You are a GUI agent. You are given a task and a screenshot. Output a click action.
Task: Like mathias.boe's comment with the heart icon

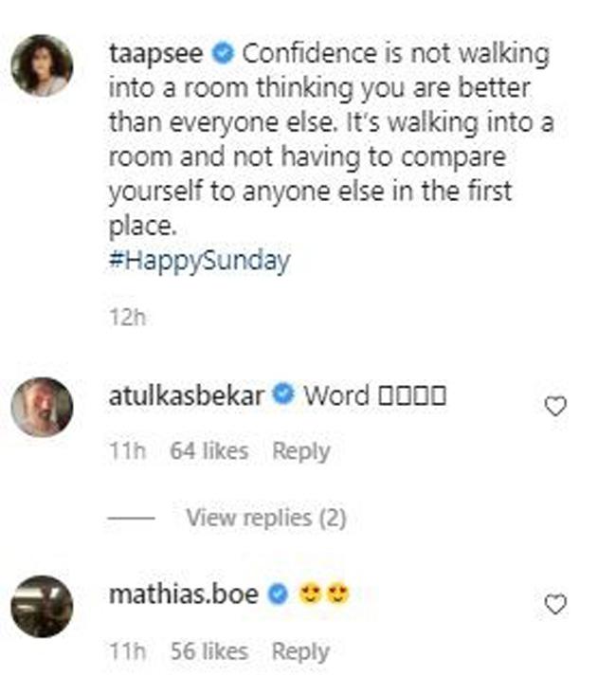coord(556,604)
